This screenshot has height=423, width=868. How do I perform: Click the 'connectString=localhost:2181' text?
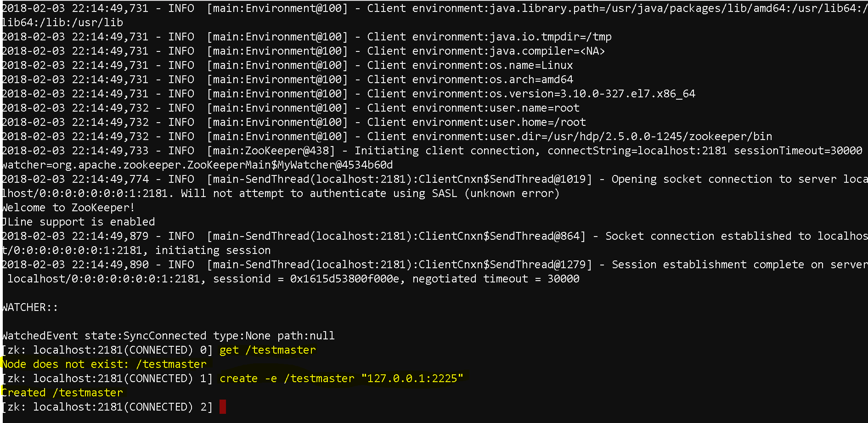pos(637,151)
